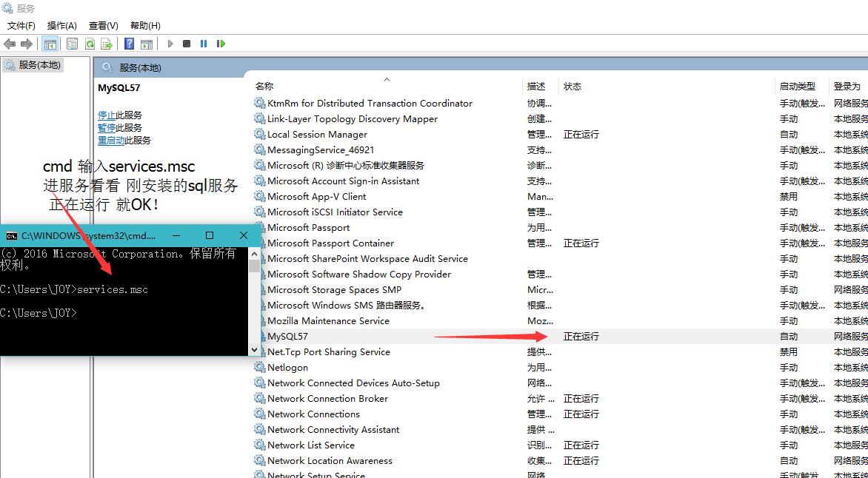Click gear icon beside Network Connection Broker
This screenshot has height=478, width=868.
(x=260, y=398)
